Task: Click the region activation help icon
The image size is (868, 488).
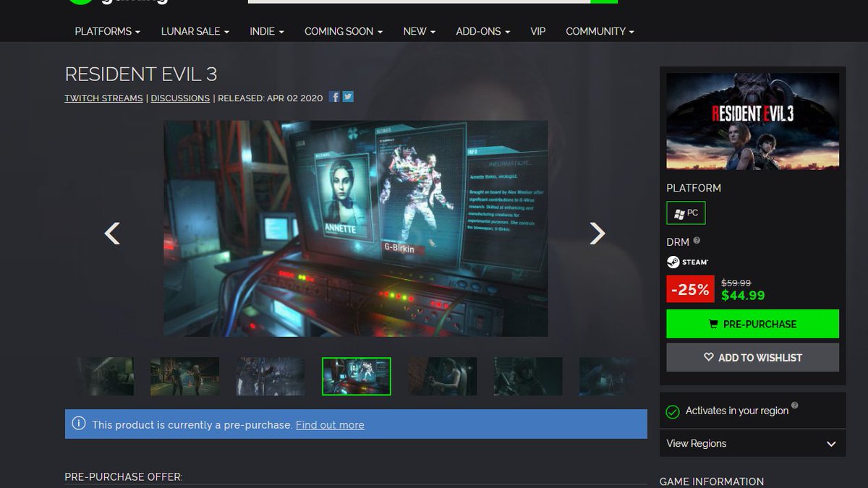Action: [x=795, y=406]
